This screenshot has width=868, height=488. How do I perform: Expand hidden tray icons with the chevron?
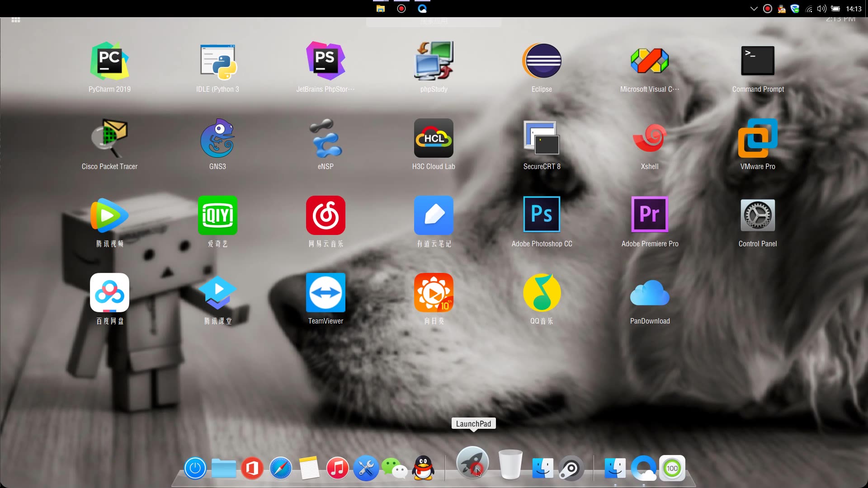point(754,9)
